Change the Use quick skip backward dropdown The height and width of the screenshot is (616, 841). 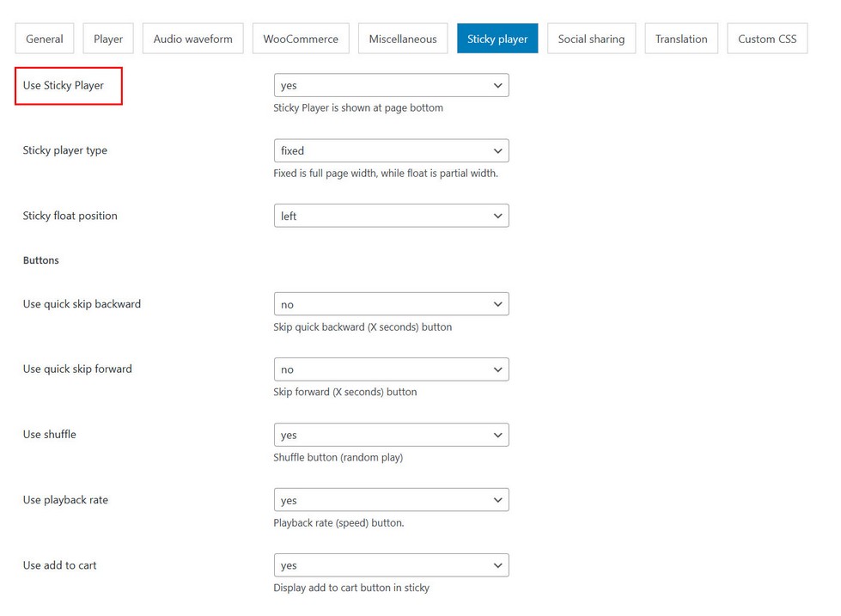pyautogui.click(x=391, y=304)
